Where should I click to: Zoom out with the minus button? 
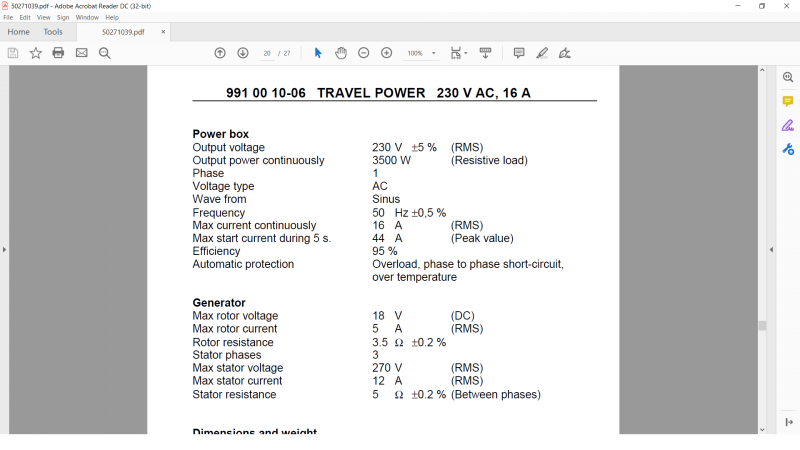(363, 53)
